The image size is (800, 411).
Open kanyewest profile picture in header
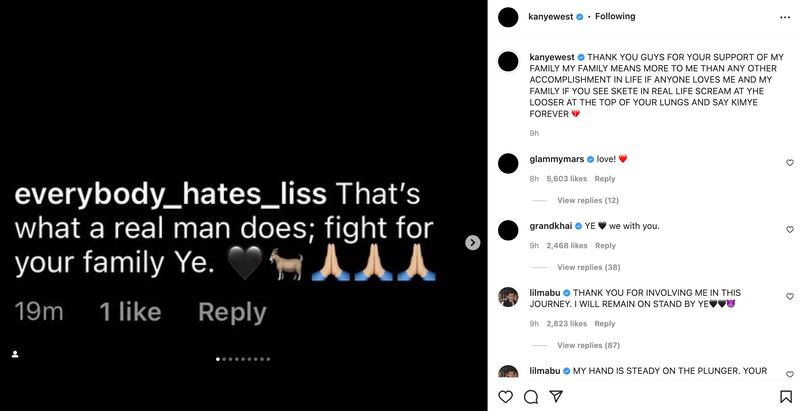click(x=509, y=17)
